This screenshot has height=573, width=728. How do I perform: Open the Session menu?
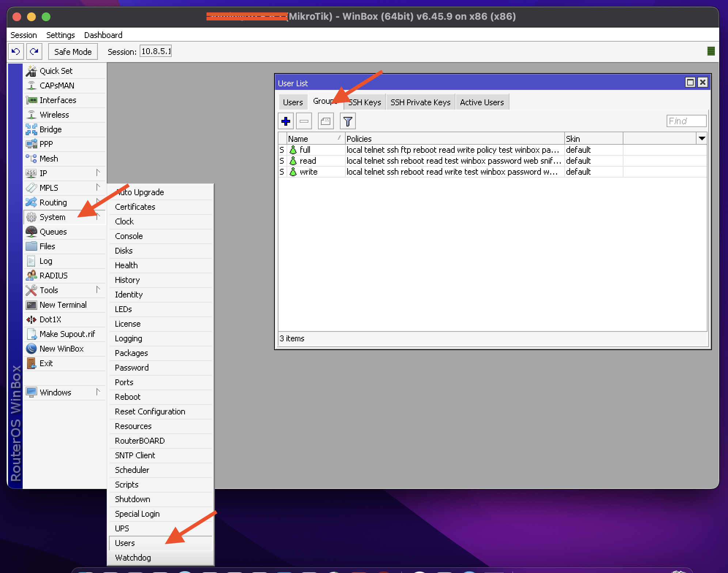pyautogui.click(x=24, y=35)
